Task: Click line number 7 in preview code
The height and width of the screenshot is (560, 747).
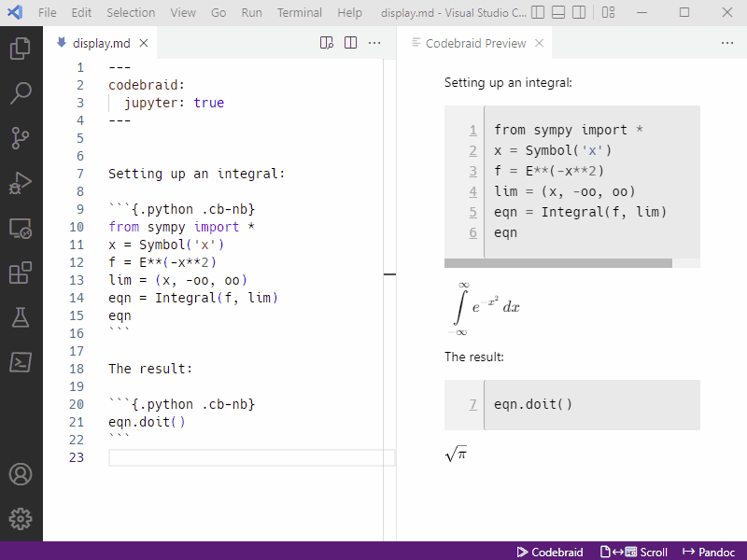Action: (472, 404)
